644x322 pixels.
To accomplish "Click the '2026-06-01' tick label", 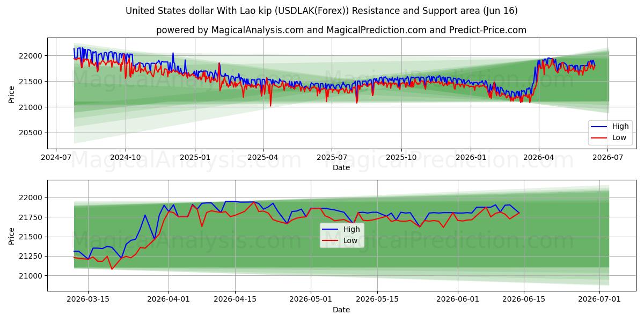I will pyautogui.click(x=458, y=300).
